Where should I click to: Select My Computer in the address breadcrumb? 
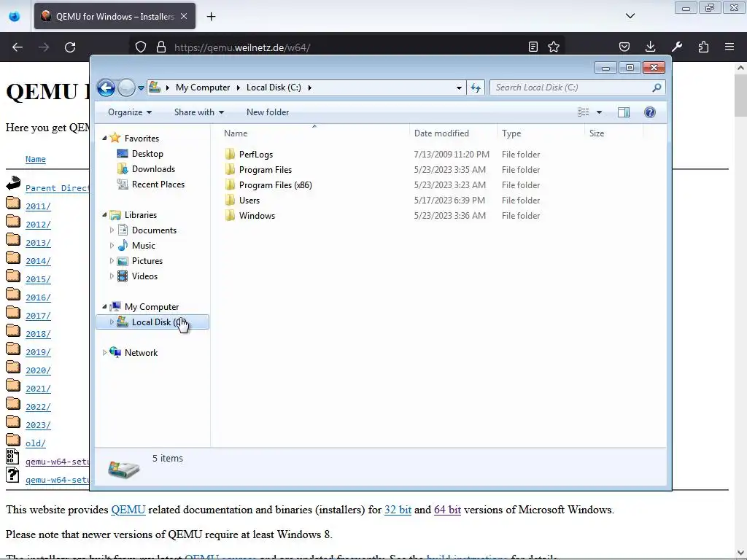pos(203,87)
